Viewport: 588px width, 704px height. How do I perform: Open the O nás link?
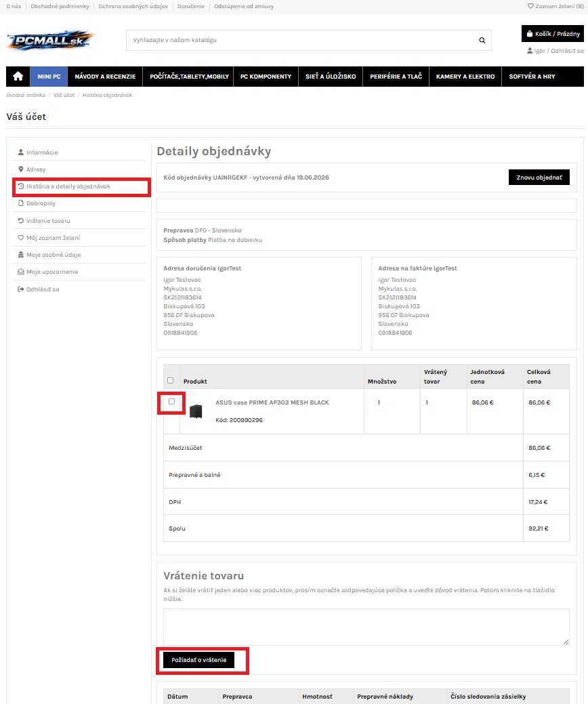point(14,6)
